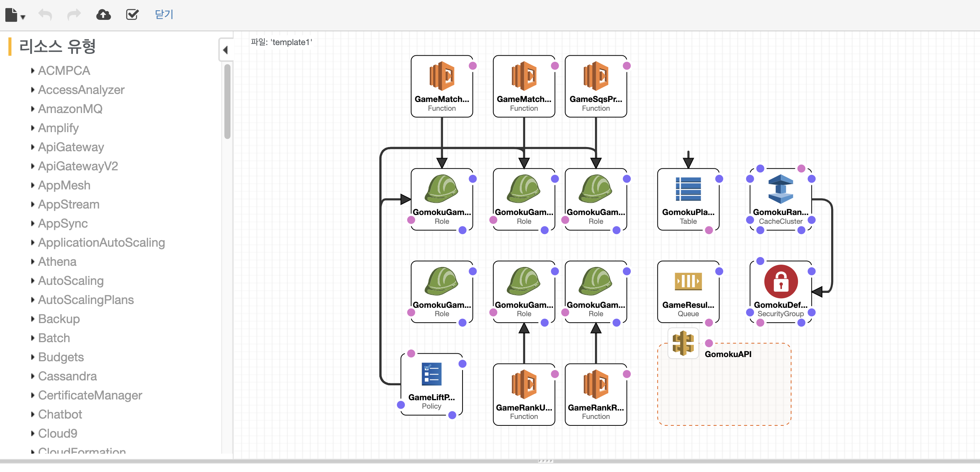Click the bottom panel resize handle

[546, 461]
